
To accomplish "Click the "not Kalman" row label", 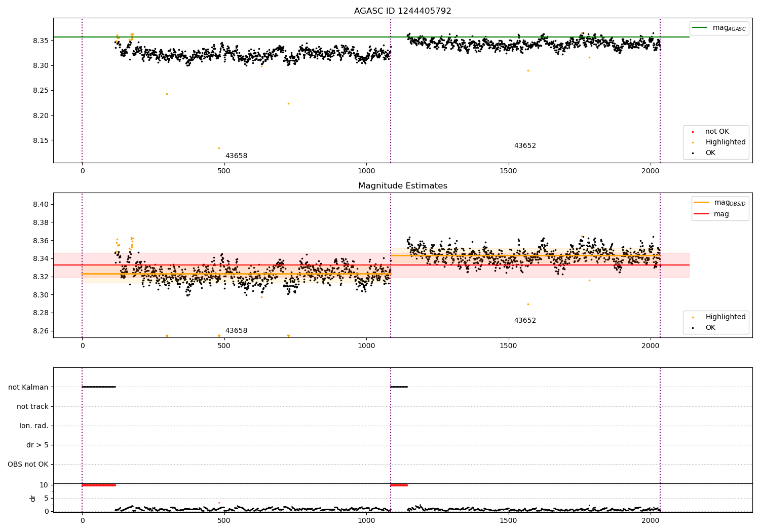I will pyautogui.click(x=28, y=387).
